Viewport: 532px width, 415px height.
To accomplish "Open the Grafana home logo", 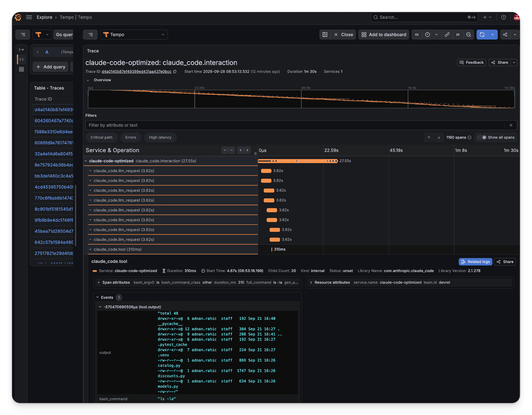I will 18,17.
